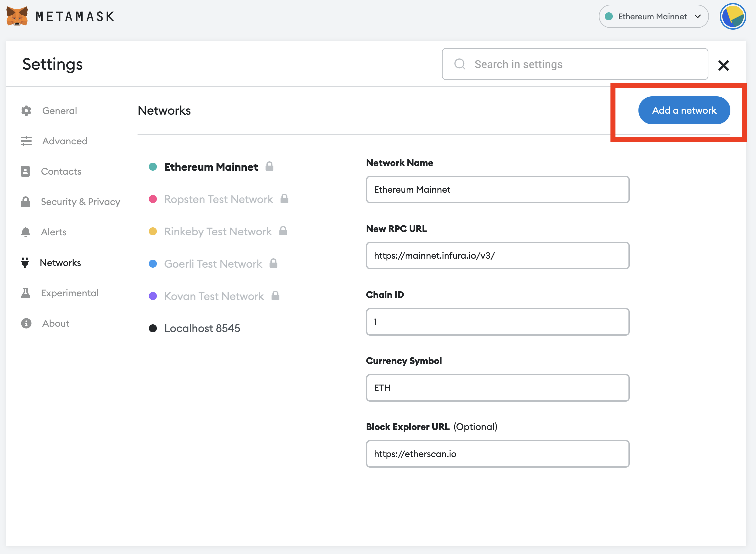Click the New RPC URL field

click(498, 256)
